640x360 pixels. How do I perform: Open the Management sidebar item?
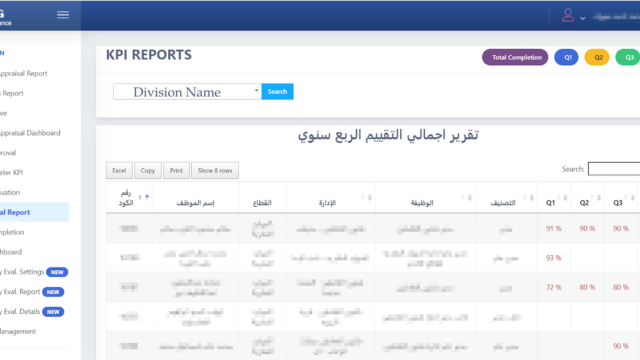coord(18,331)
